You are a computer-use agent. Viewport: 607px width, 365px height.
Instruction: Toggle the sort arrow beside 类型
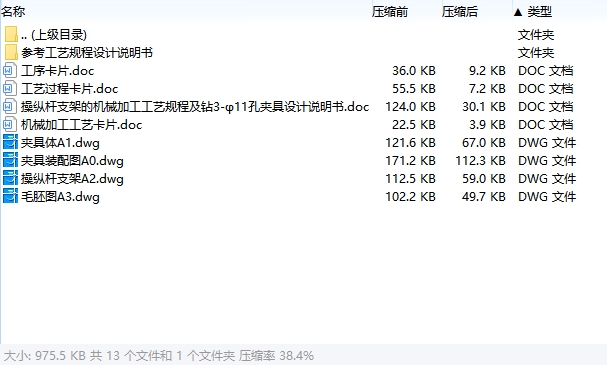click(518, 12)
